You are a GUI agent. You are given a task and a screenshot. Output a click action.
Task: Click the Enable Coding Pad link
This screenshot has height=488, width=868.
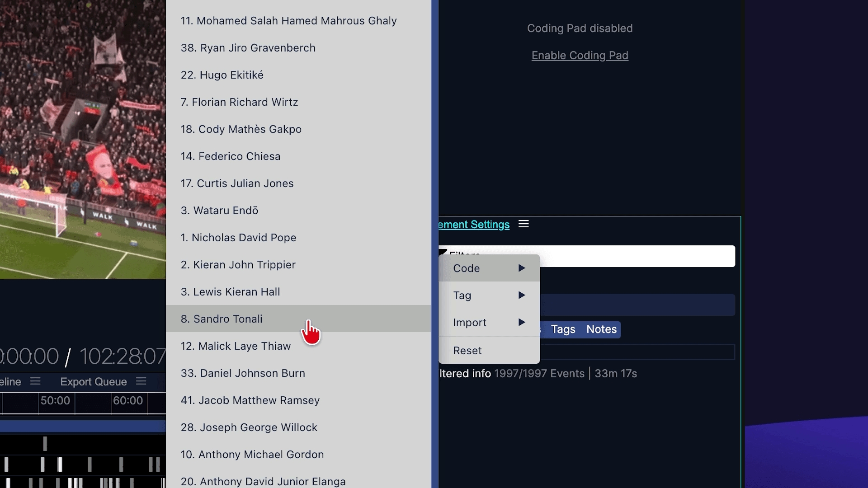click(580, 56)
